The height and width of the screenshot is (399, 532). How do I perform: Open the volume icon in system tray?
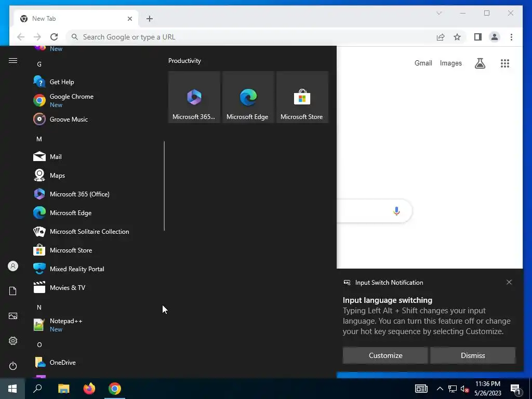pos(464,389)
